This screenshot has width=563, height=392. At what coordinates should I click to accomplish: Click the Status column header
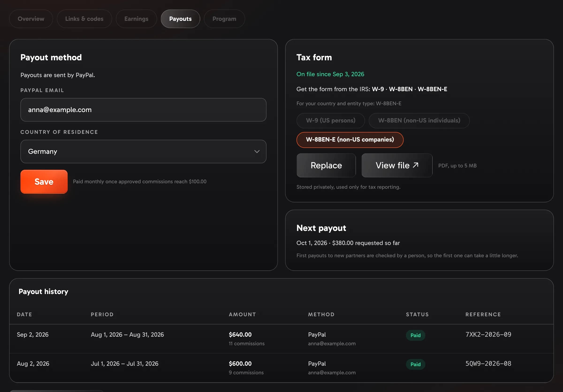[x=417, y=314]
